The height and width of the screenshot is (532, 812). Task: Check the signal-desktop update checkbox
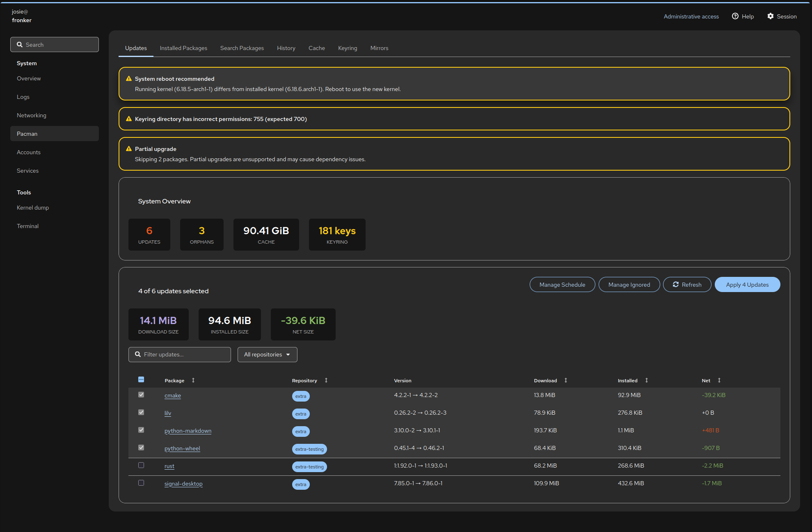click(x=141, y=483)
